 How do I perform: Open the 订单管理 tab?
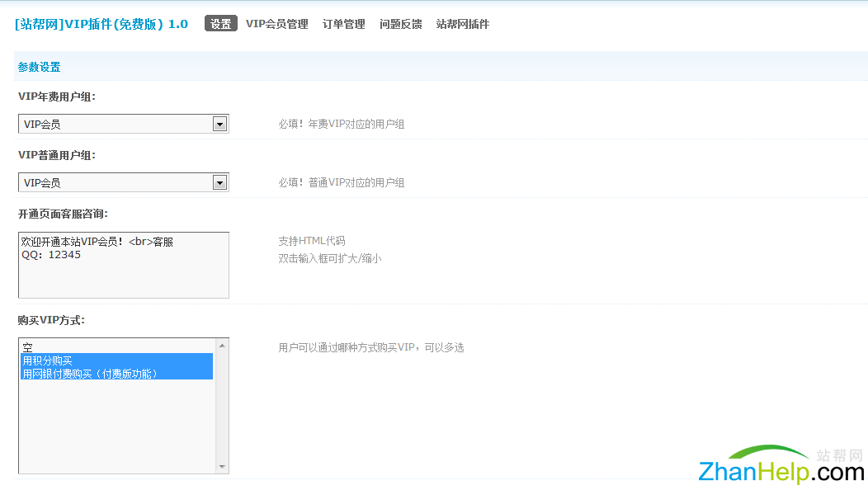(343, 24)
